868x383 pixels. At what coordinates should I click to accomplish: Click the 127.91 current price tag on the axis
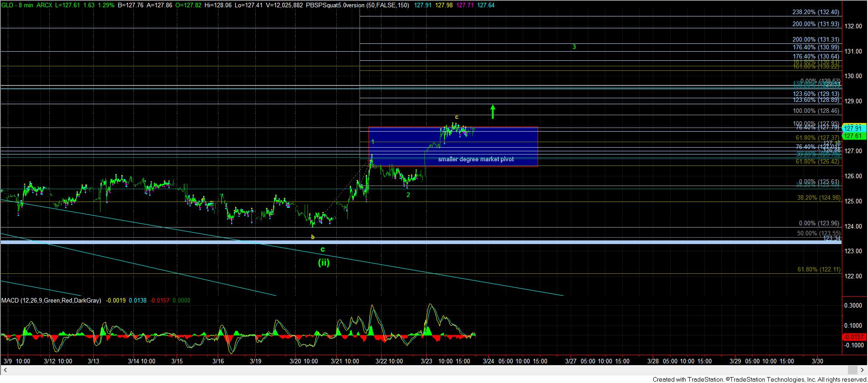[x=852, y=128]
